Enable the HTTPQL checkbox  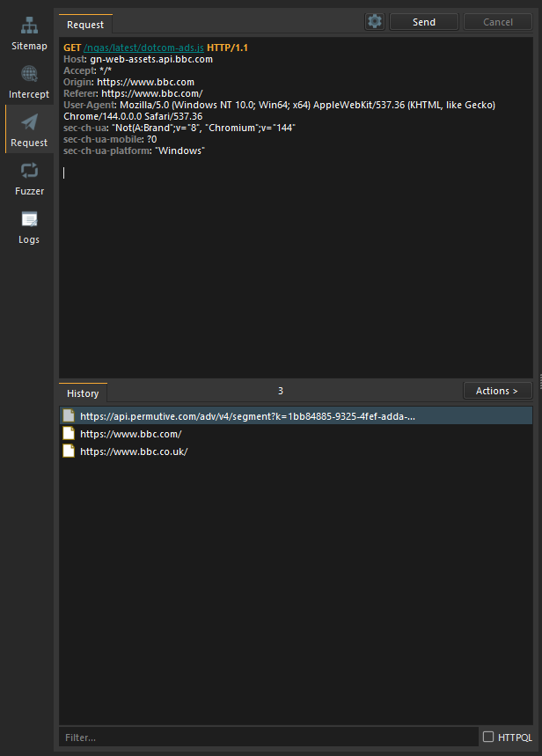click(488, 737)
